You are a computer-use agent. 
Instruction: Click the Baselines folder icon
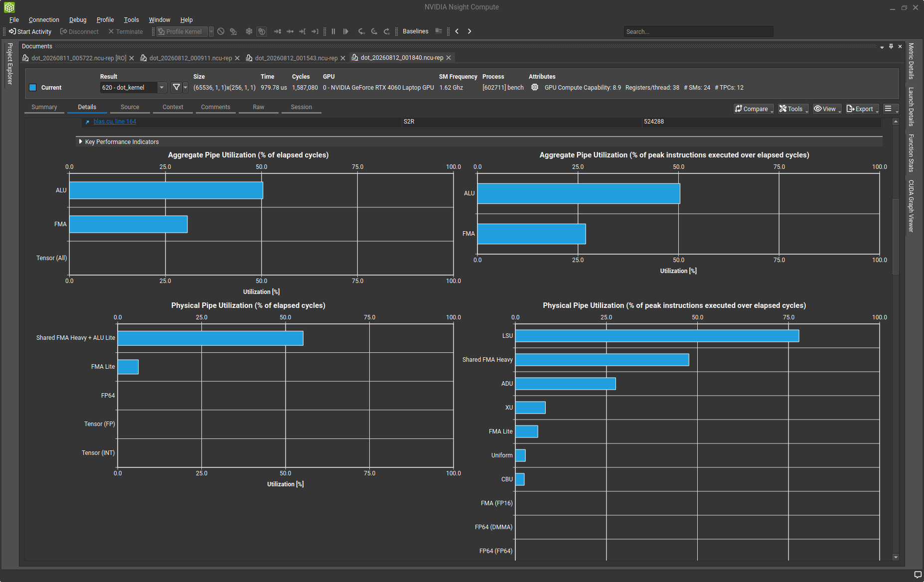point(439,31)
